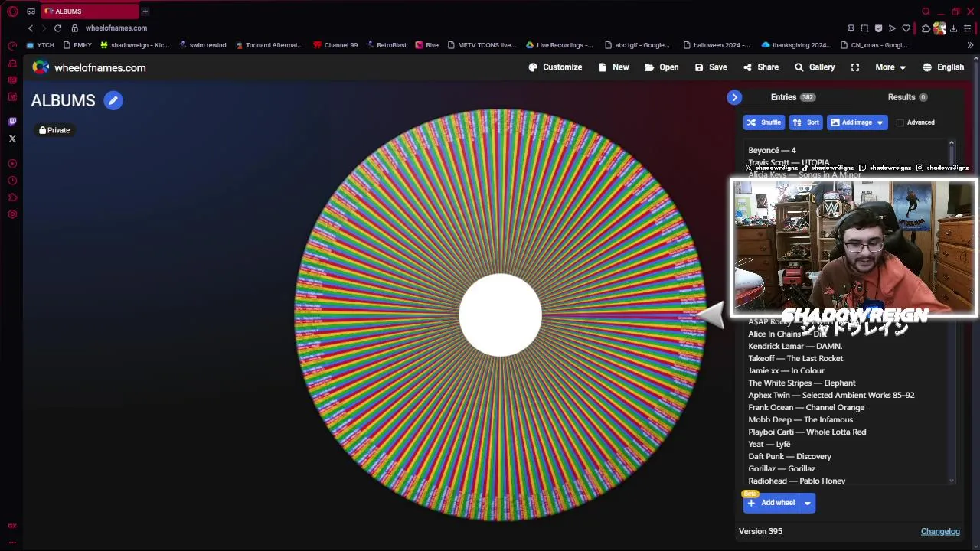The height and width of the screenshot is (551, 980).
Task: Change language from English
Action: pyautogui.click(x=943, y=67)
